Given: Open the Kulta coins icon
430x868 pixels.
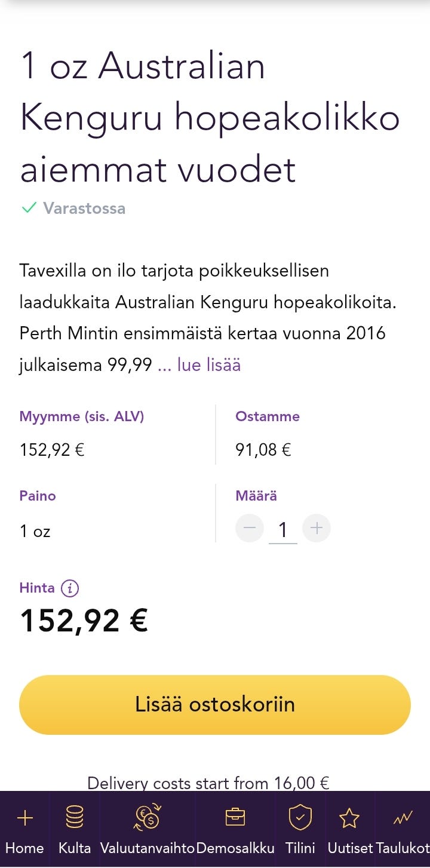Looking at the screenshot, I should click(73, 818).
